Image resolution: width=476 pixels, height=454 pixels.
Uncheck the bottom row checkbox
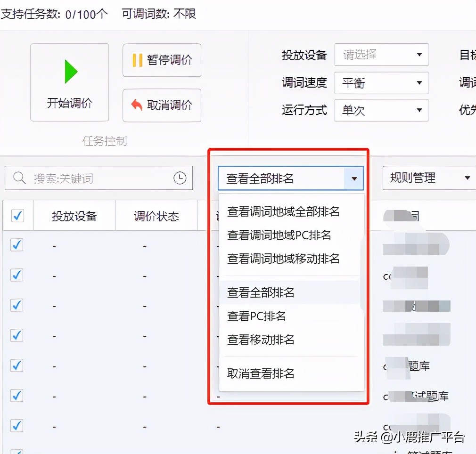(16, 425)
